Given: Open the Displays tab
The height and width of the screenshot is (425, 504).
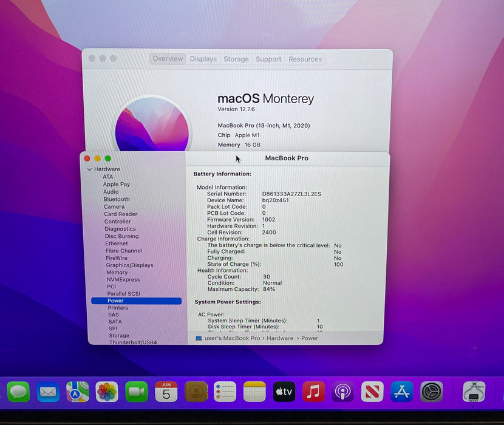Looking at the screenshot, I should (x=203, y=59).
